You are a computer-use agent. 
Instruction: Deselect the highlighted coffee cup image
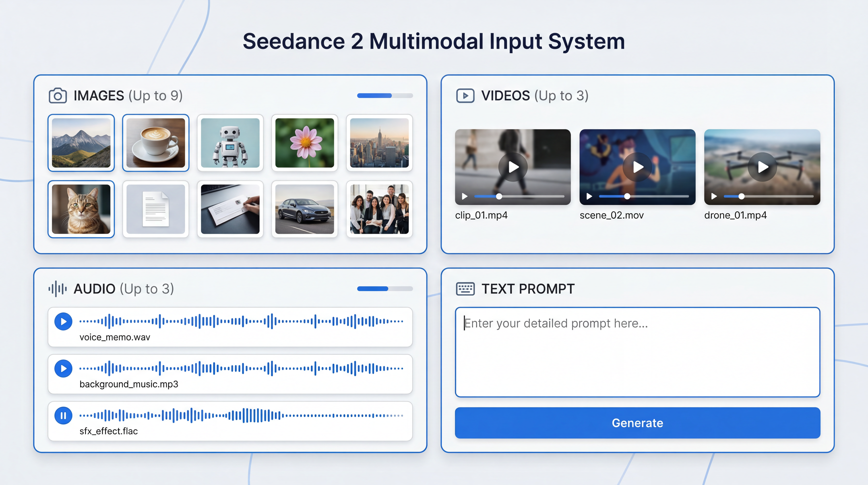click(x=156, y=143)
